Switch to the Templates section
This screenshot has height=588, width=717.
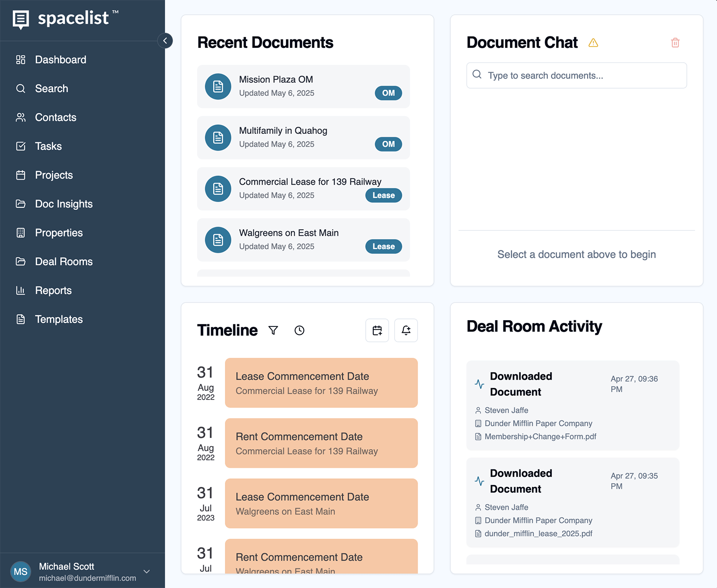click(x=58, y=319)
